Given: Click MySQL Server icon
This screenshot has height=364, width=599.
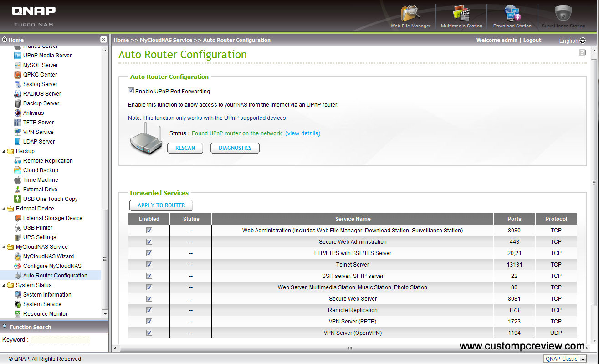Looking at the screenshot, I should [x=18, y=65].
